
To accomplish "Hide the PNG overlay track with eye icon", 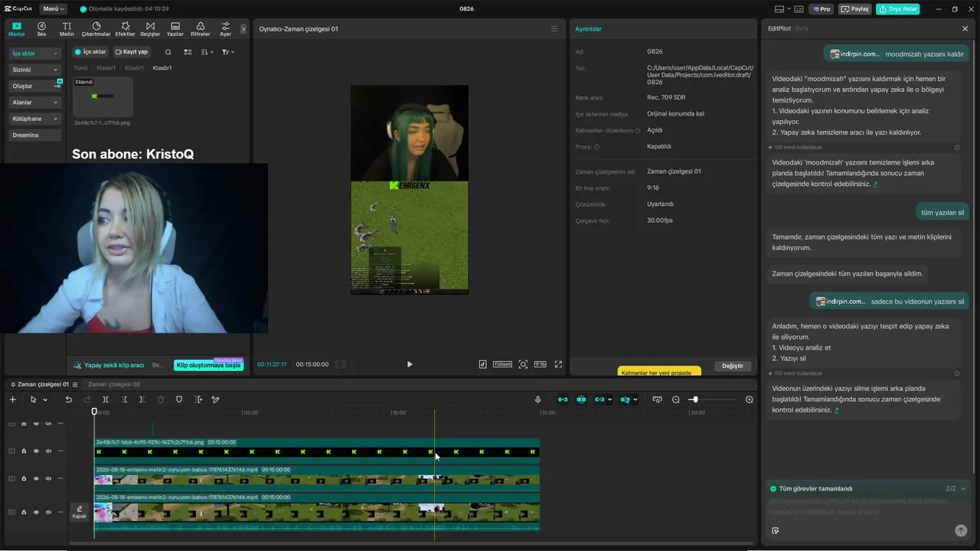I will point(36,451).
